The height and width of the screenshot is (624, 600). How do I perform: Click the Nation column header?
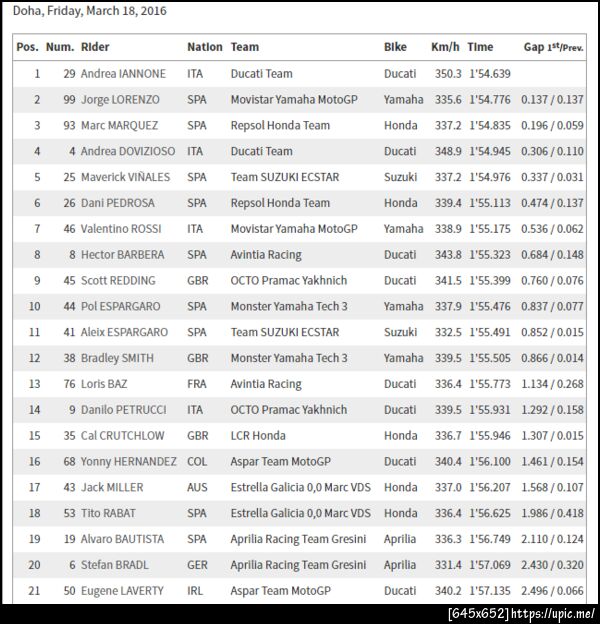point(204,47)
